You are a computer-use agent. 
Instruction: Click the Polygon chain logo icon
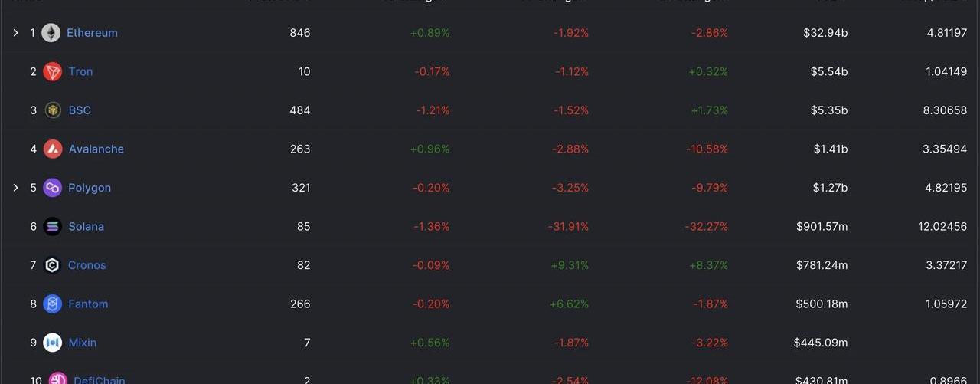52,188
